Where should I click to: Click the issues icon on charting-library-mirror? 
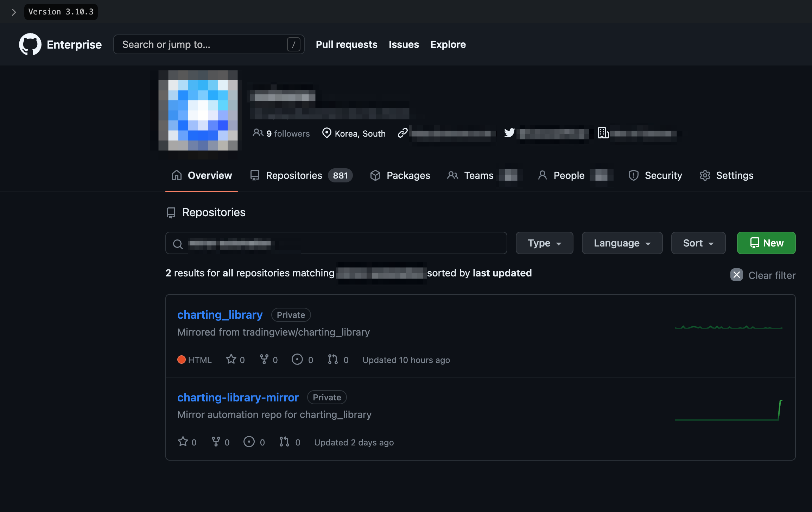tap(249, 442)
